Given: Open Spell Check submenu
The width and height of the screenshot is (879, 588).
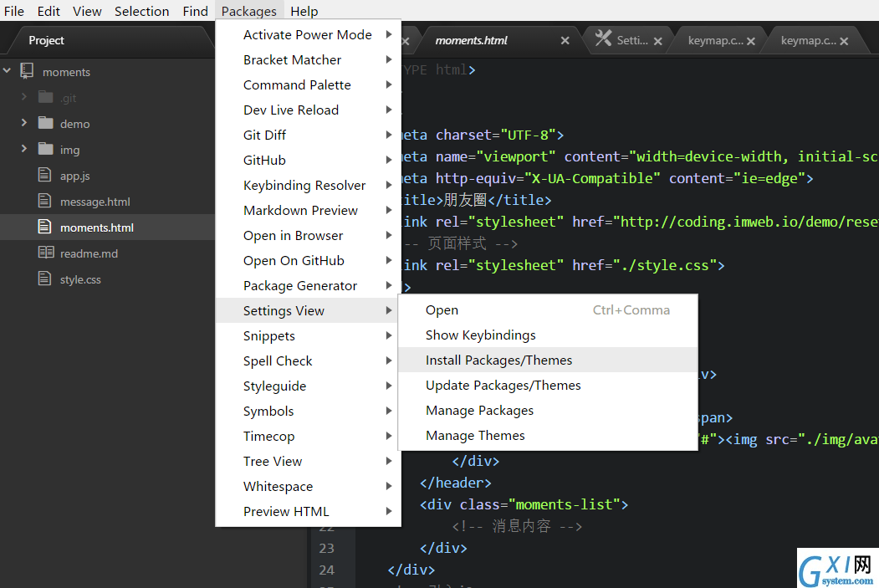Looking at the screenshot, I should tap(308, 361).
